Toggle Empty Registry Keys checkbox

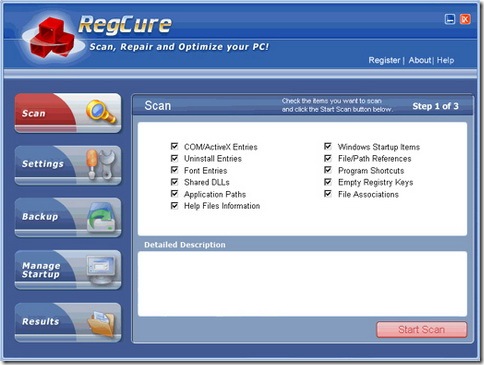[x=328, y=182]
